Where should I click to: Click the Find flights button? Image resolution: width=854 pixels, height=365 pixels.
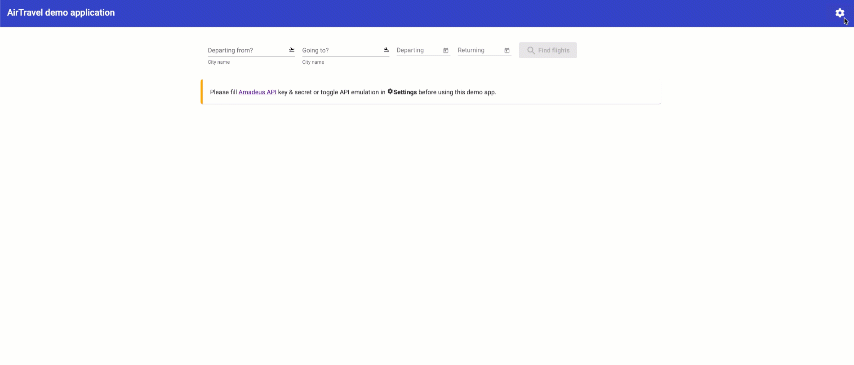548,50
